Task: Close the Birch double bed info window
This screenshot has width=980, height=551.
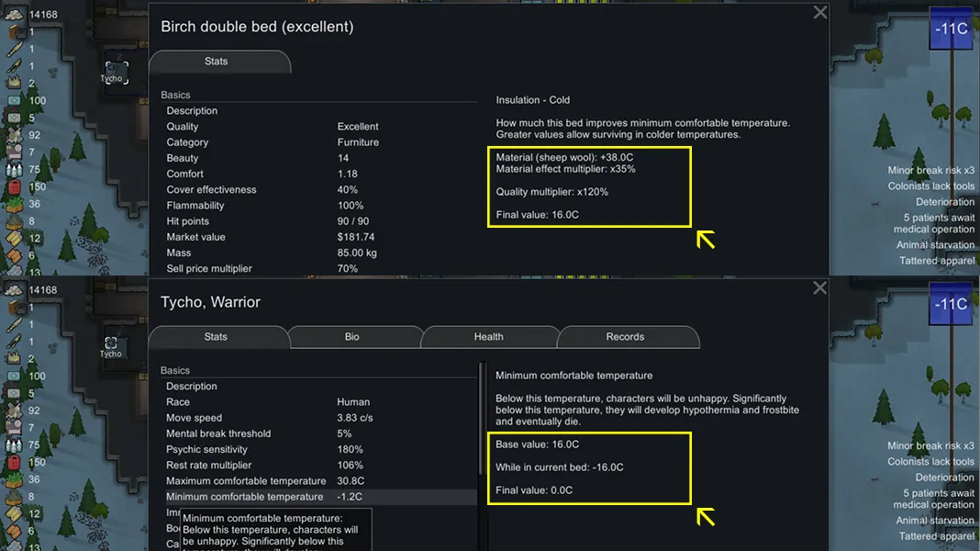Action: [820, 13]
